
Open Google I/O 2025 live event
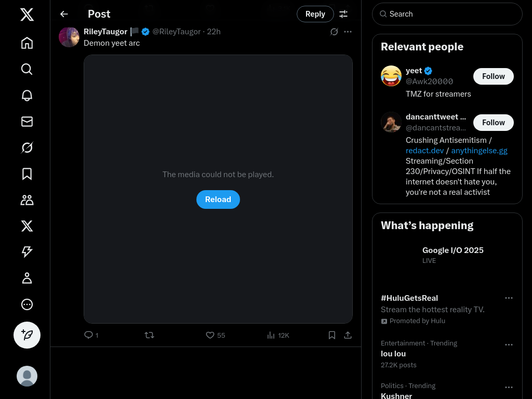tap(453, 250)
